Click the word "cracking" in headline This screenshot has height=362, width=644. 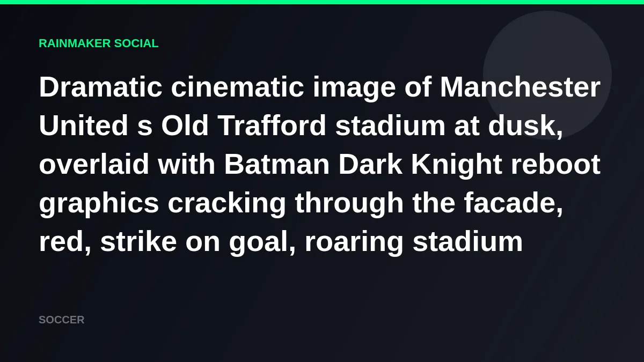coord(226,203)
